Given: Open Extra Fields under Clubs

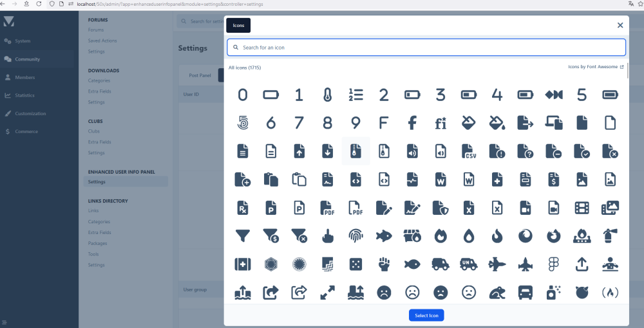Looking at the screenshot, I should click(99, 142).
